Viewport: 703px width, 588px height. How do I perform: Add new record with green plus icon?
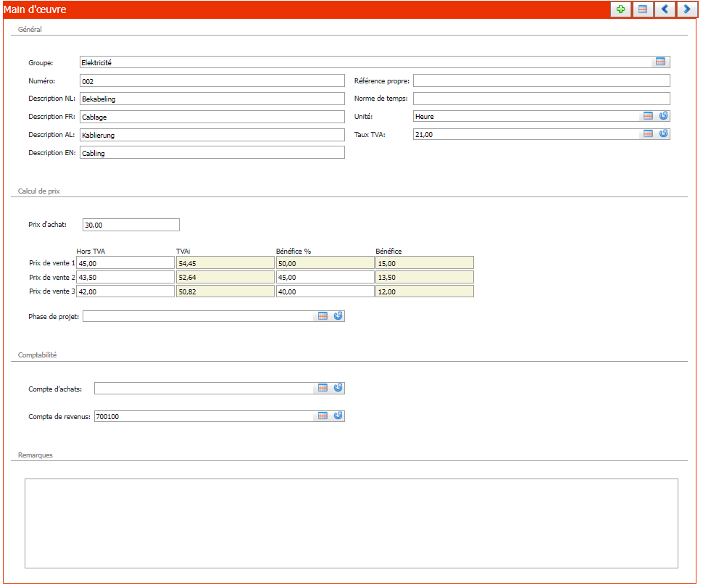620,9
